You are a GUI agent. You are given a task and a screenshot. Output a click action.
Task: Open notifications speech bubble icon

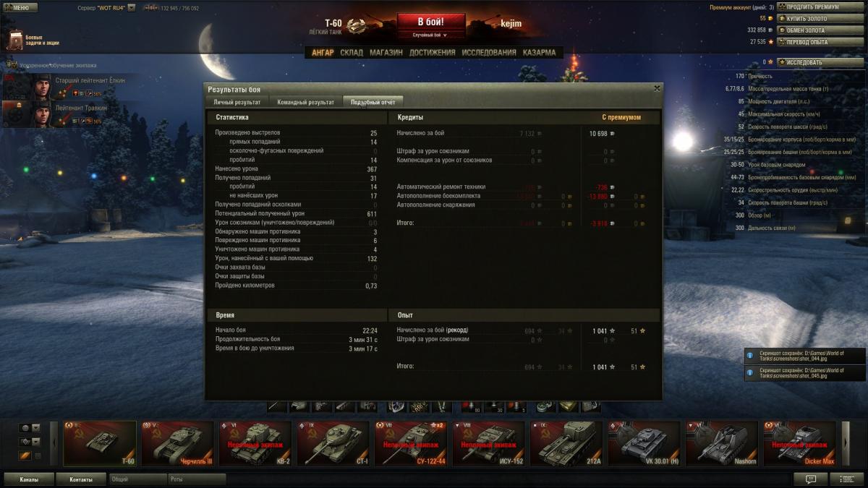810,479
